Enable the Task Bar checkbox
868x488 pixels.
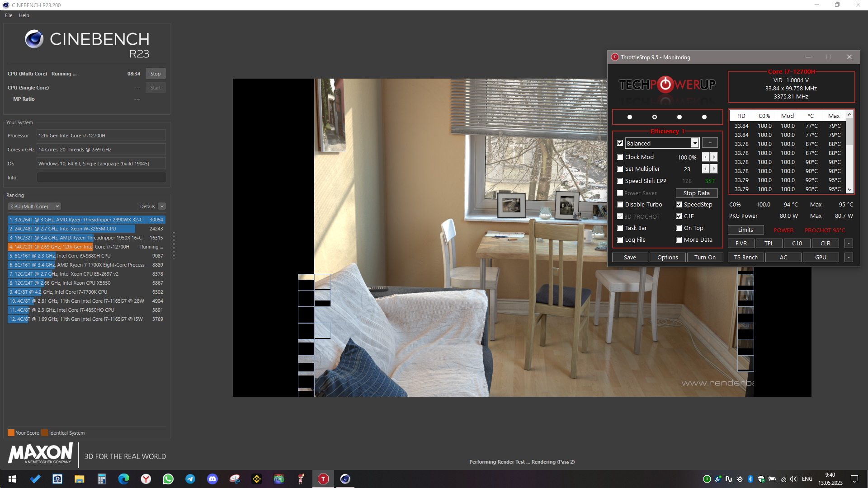(x=620, y=228)
